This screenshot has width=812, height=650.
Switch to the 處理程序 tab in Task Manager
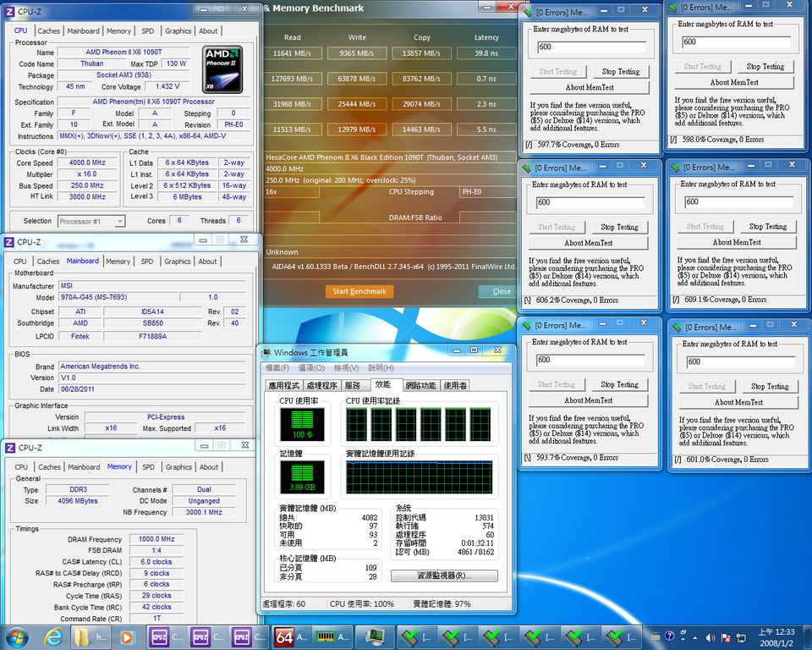321,386
